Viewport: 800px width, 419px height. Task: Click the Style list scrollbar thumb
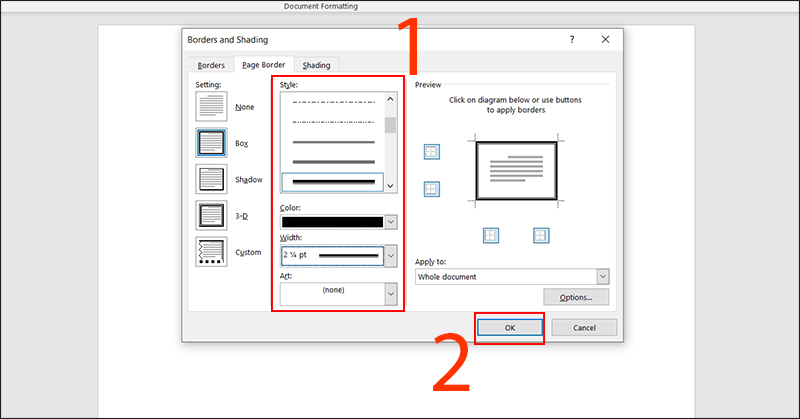pyautogui.click(x=390, y=125)
